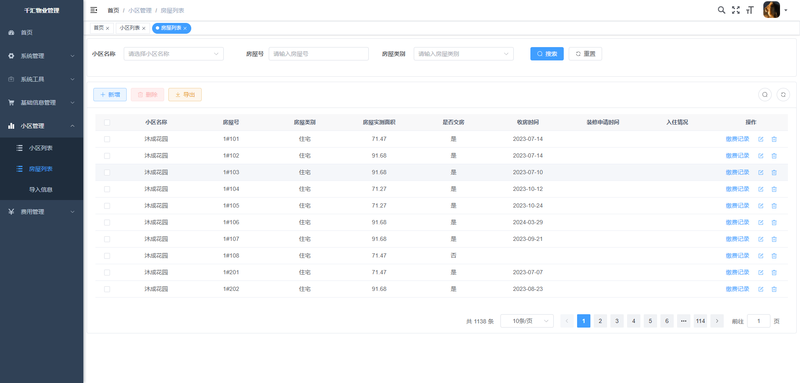Switch to the 小区列表 tab
This screenshot has height=383, width=800.
(x=130, y=28)
